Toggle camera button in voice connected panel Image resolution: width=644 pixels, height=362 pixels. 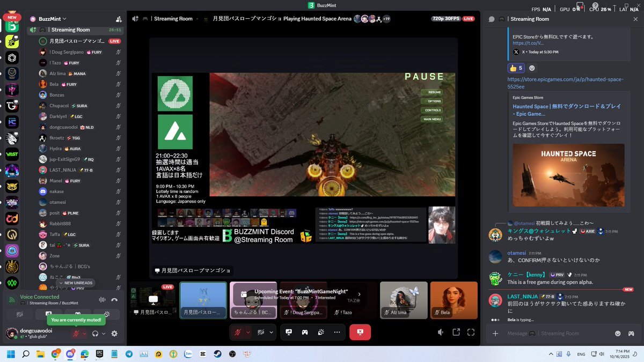click(x=19, y=314)
